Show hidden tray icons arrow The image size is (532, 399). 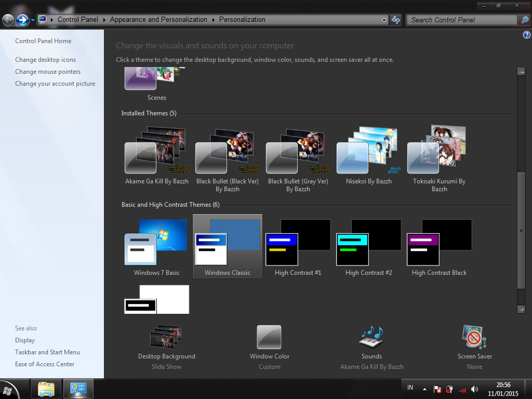[x=424, y=389]
